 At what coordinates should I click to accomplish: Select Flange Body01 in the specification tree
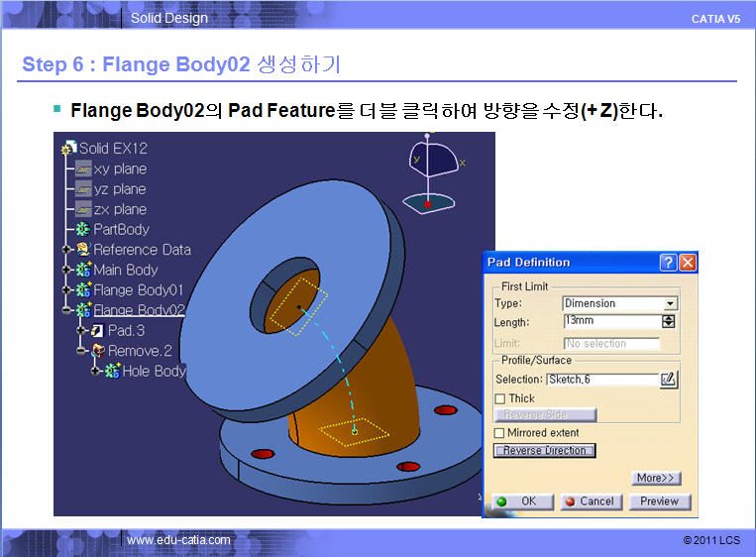138,290
